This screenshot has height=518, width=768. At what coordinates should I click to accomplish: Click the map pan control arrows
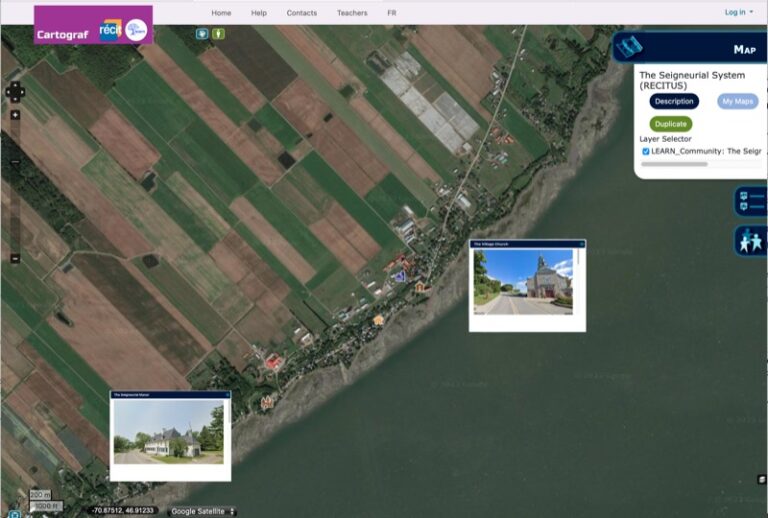[x=15, y=92]
